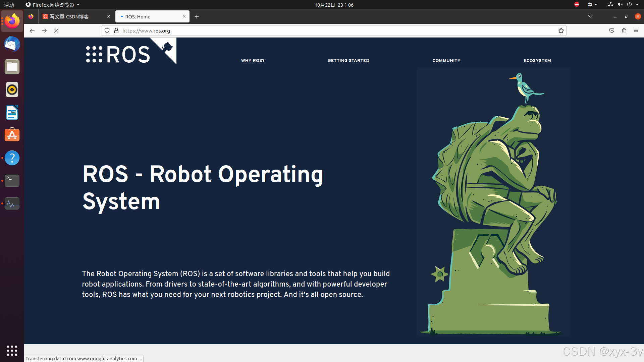Open the Help icon in dock
This screenshot has height=362, width=644.
[x=12, y=158]
